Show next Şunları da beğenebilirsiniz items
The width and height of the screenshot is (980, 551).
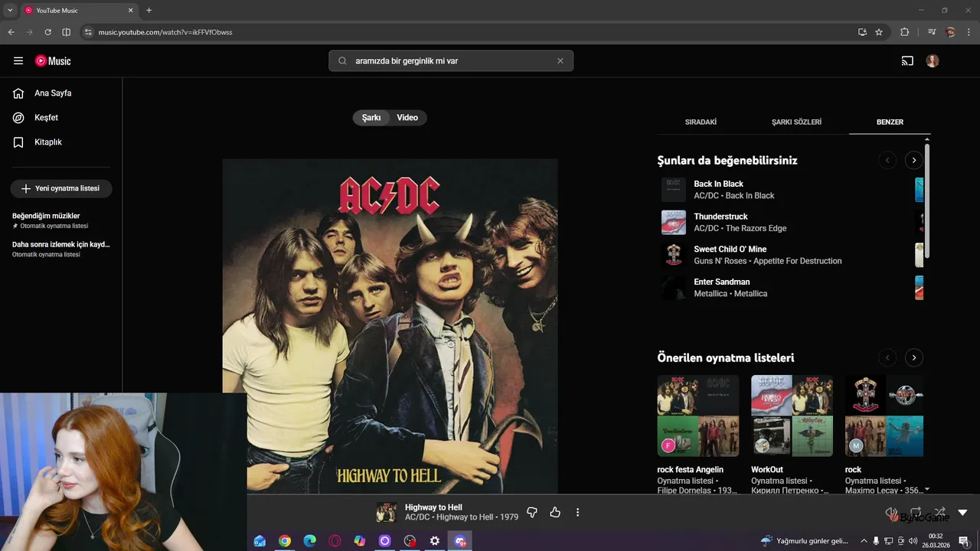coord(913,160)
